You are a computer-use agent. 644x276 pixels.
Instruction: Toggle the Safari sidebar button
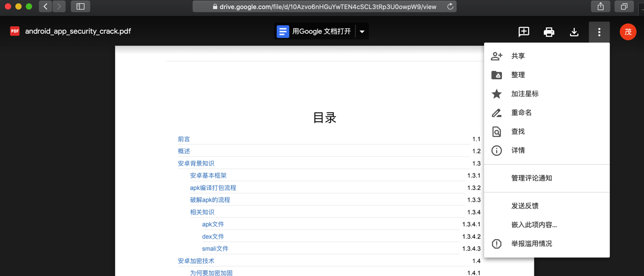coord(80,7)
